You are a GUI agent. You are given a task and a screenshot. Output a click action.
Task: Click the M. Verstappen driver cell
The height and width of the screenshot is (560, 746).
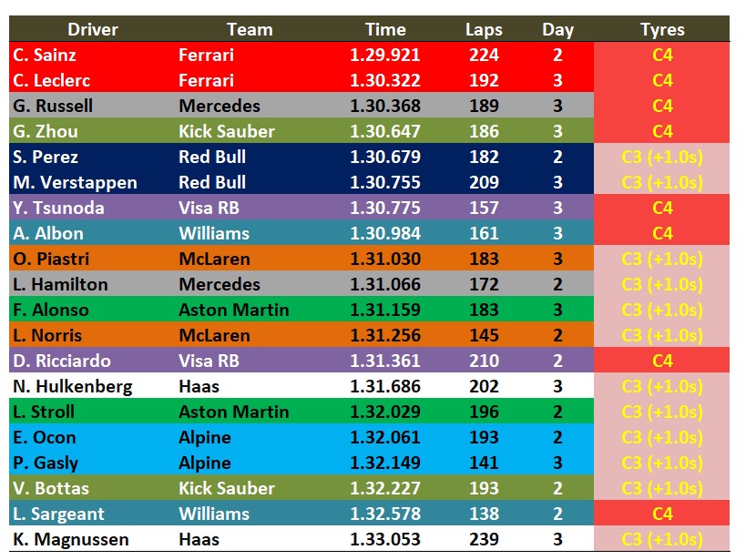(75, 182)
